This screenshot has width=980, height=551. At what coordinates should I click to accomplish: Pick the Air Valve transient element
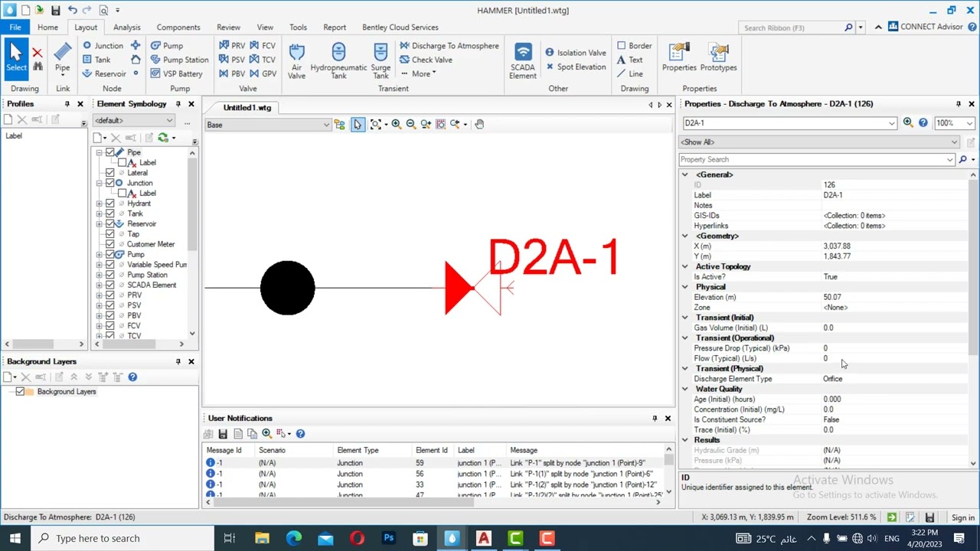[x=296, y=60]
